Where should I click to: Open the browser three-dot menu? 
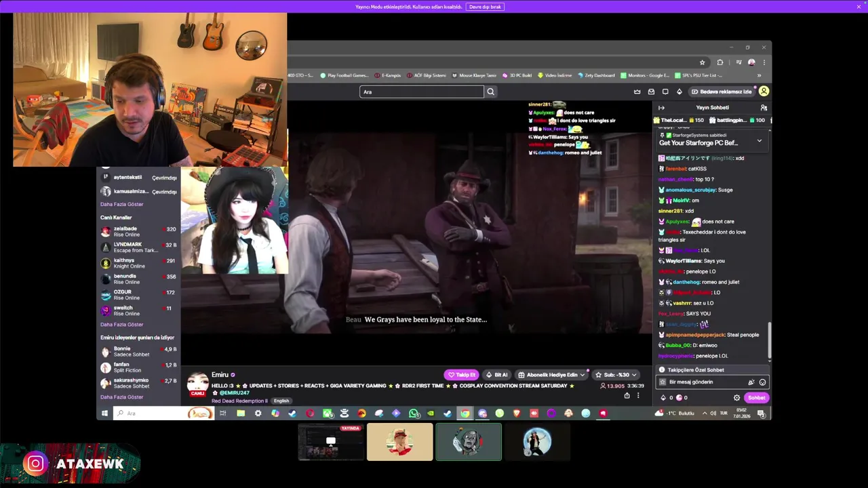pyautogui.click(x=764, y=62)
